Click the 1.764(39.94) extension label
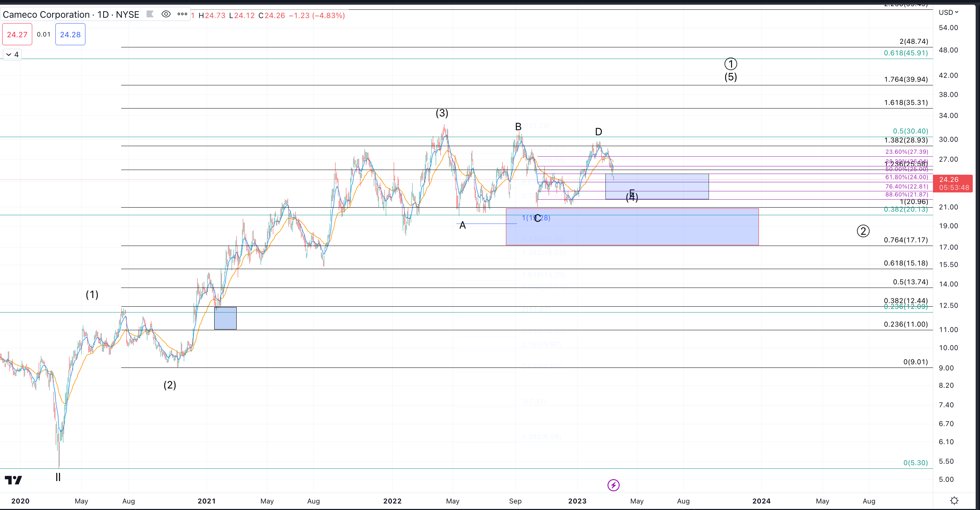The width and height of the screenshot is (980, 510). point(905,80)
